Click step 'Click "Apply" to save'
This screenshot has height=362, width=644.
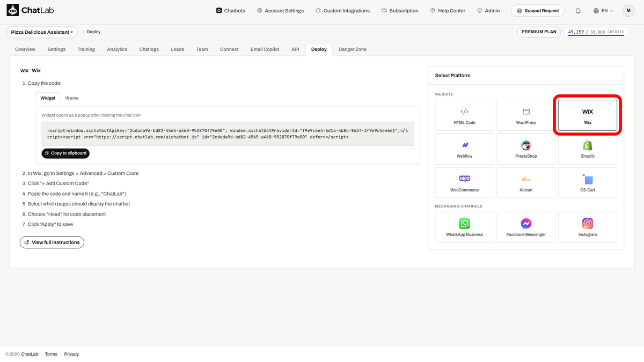50,225
